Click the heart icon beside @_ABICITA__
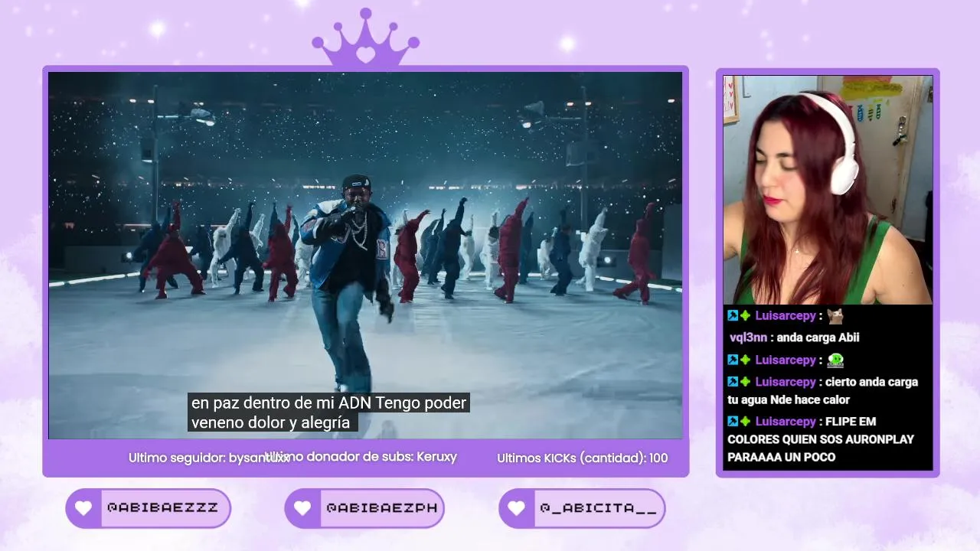The height and width of the screenshot is (551, 980). point(517,508)
